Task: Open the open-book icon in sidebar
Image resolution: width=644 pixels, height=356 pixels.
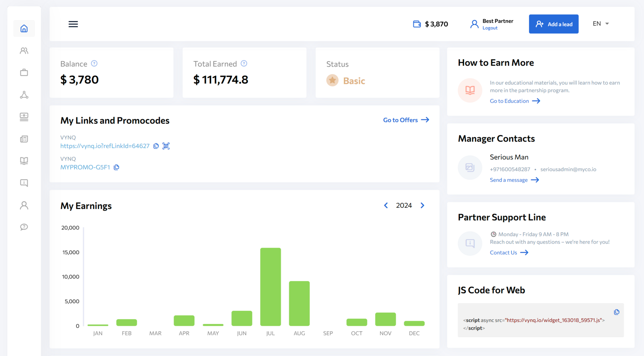Action: pos(24,161)
